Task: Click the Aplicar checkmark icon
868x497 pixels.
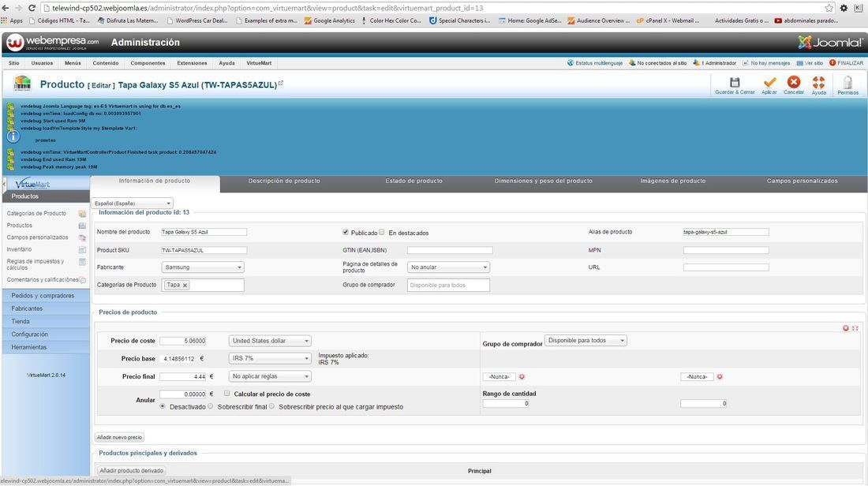Action: 769,82
